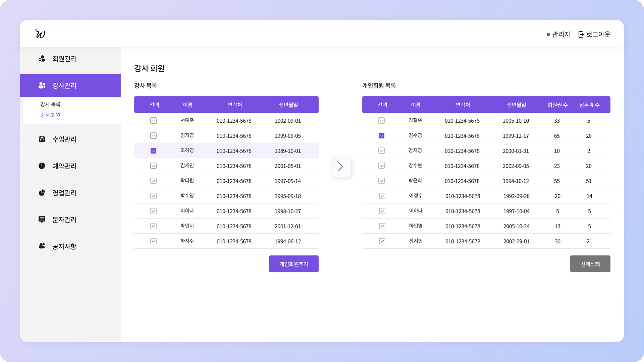
Task: Check the box for member 하민영
Action: point(382,226)
